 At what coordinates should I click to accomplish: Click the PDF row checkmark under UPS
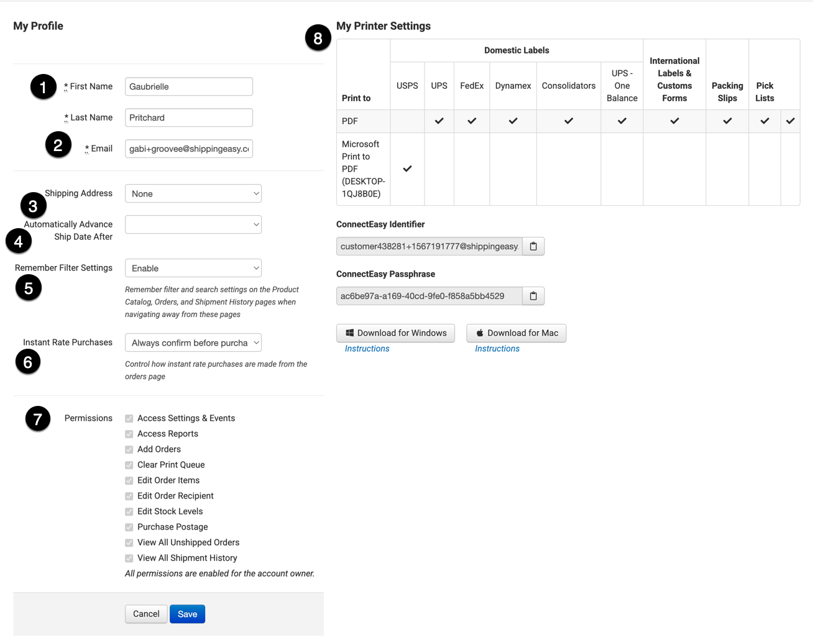[439, 121]
